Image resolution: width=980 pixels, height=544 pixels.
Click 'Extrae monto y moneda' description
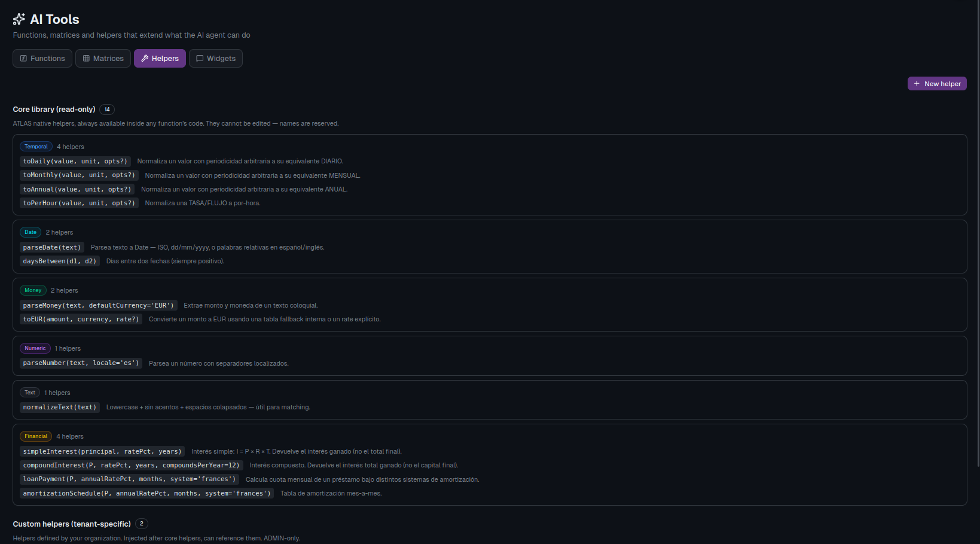[x=251, y=306]
